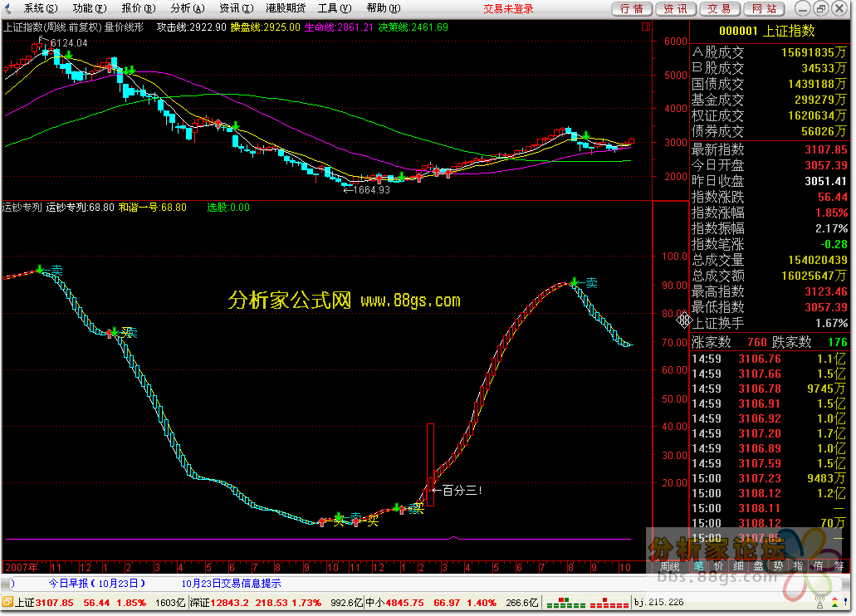Image resolution: width=856 pixels, height=616 pixels.
Task: Click the 深证 12843.2 status bar entry
Action: point(219,603)
